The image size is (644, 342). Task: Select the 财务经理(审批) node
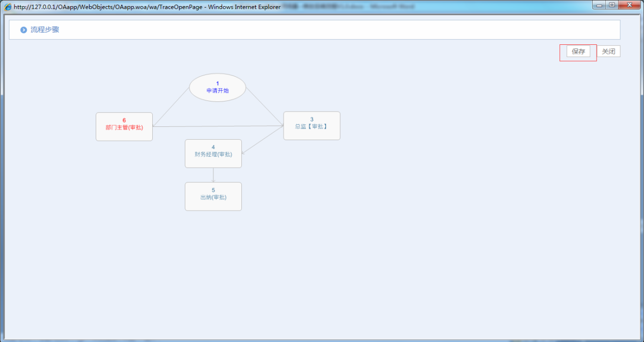pos(213,153)
